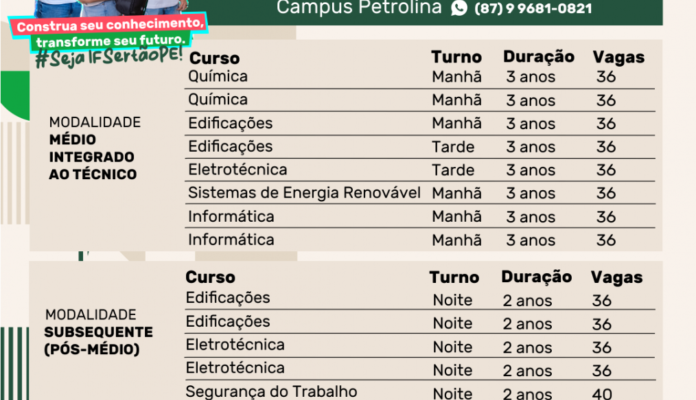Viewport: 696px width, 400px height.
Task: Click the phone number (87) 9 9681-0821
Action: click(x=533, y=8)
